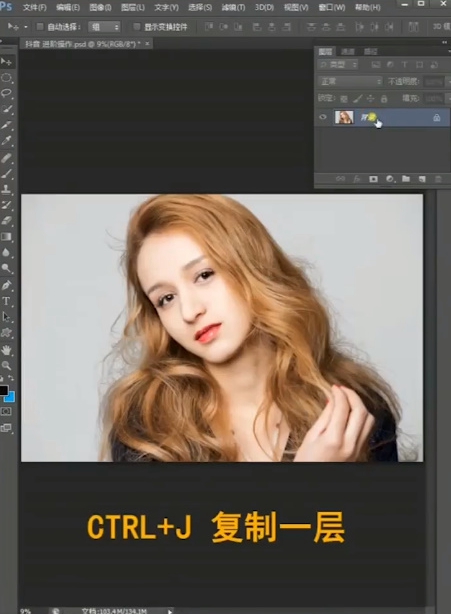This screenshot has height=614, width=451.
Task: Click the Create new group folder icon
Action: coord(406,179)
